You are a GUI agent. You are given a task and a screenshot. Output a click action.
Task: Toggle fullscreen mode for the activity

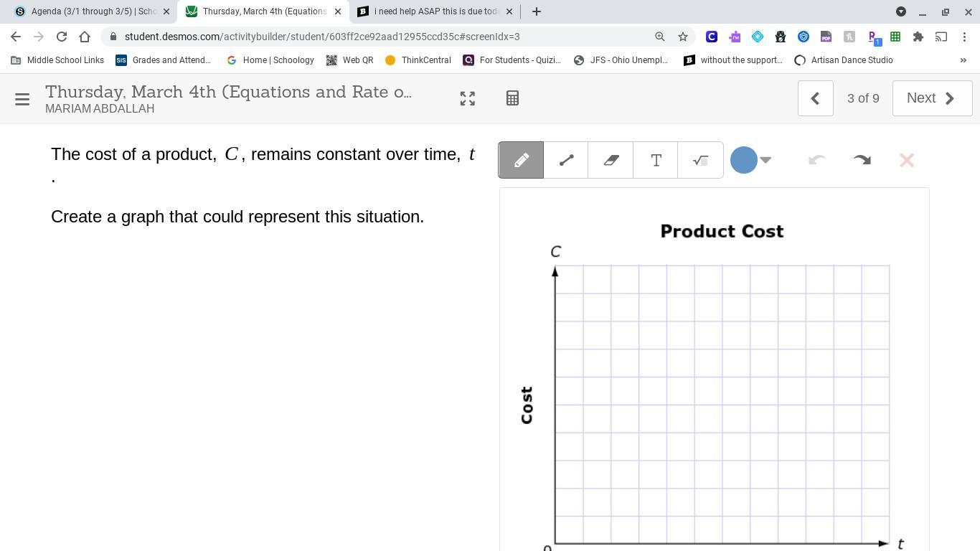(467, 98)
